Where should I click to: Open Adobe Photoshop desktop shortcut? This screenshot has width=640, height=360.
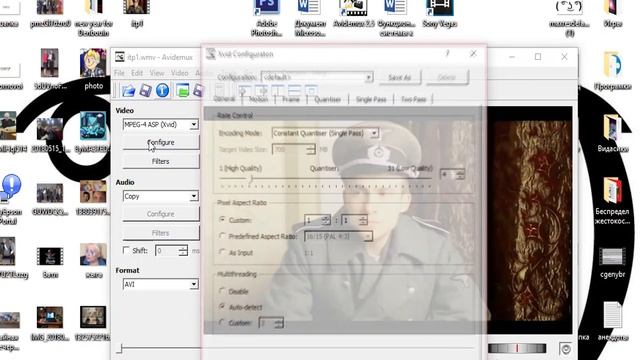267,18
